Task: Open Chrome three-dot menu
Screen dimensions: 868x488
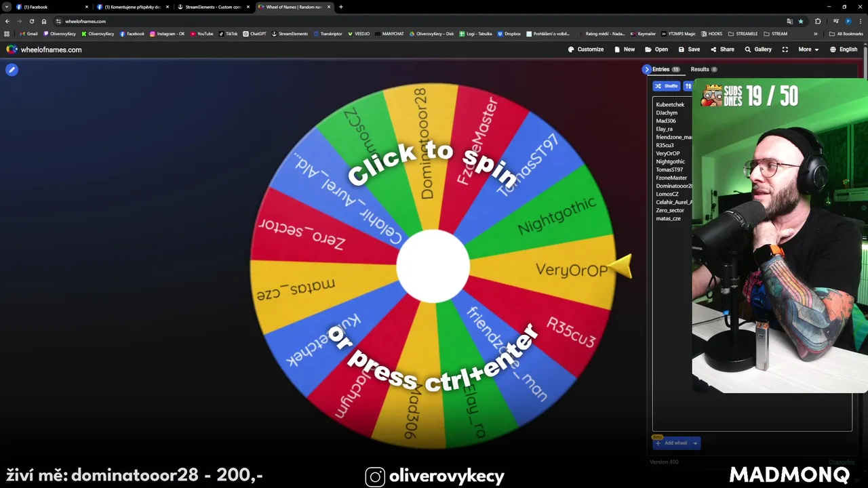Action: (x=860, y=21)
